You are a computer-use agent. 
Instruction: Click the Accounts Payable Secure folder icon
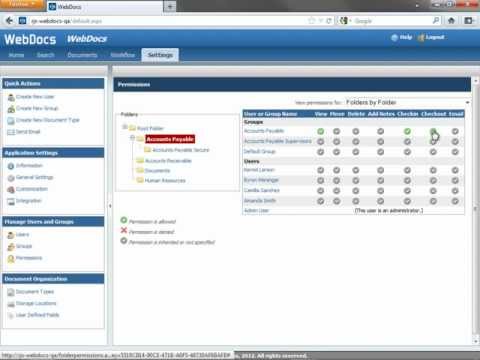click(x=147, y=150)
